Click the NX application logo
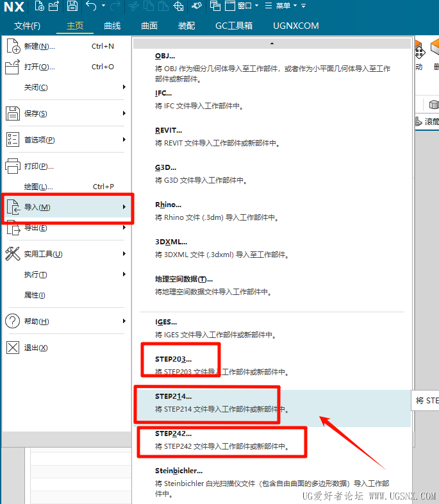 14,6
